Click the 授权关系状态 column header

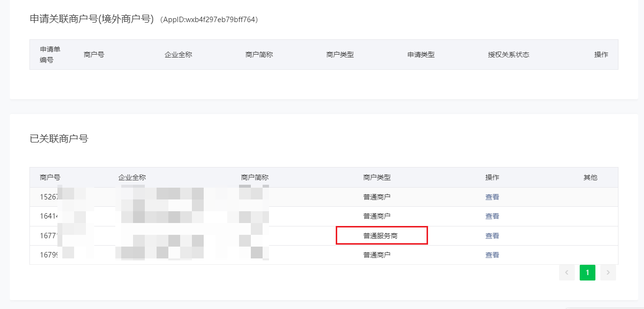[508, 55]
